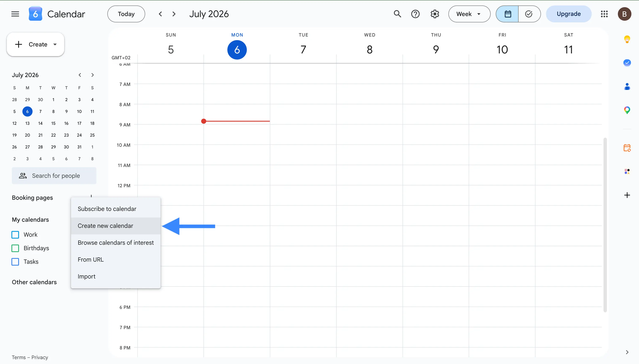Open the Terms link

(x=19, y=357)
